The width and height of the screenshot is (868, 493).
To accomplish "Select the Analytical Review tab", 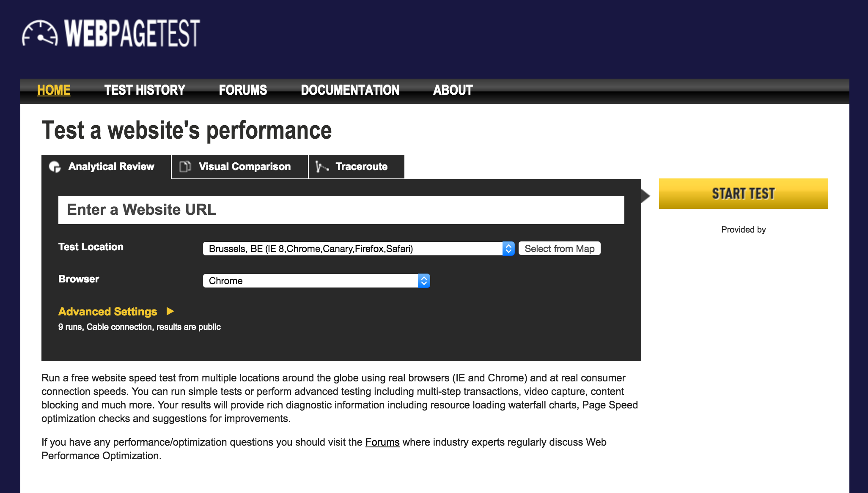I will (111, 167).
